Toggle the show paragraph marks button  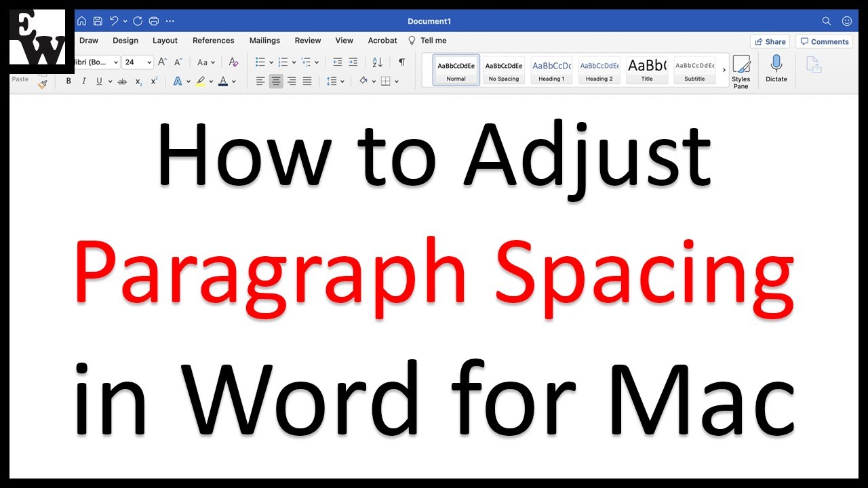coord(401,62)
